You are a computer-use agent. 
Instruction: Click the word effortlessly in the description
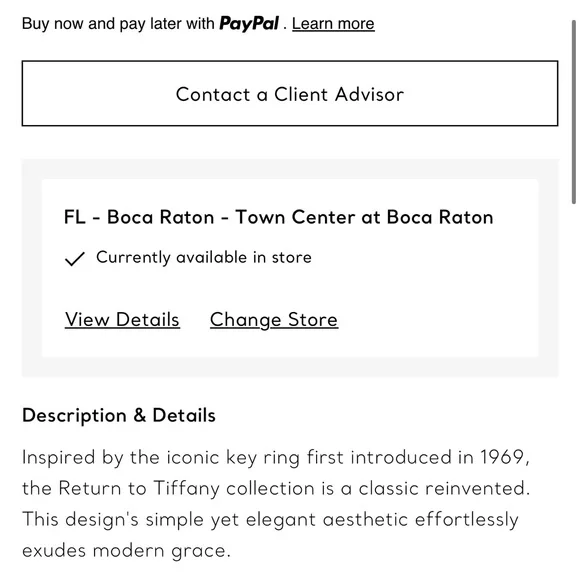point(467,520)
